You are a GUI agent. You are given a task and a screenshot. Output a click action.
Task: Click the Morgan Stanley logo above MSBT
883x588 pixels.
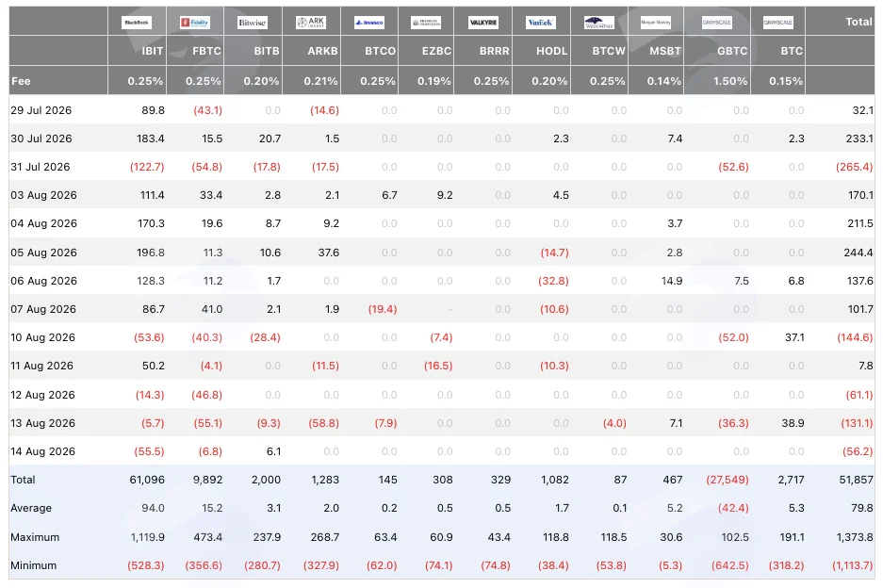(656, 23)
